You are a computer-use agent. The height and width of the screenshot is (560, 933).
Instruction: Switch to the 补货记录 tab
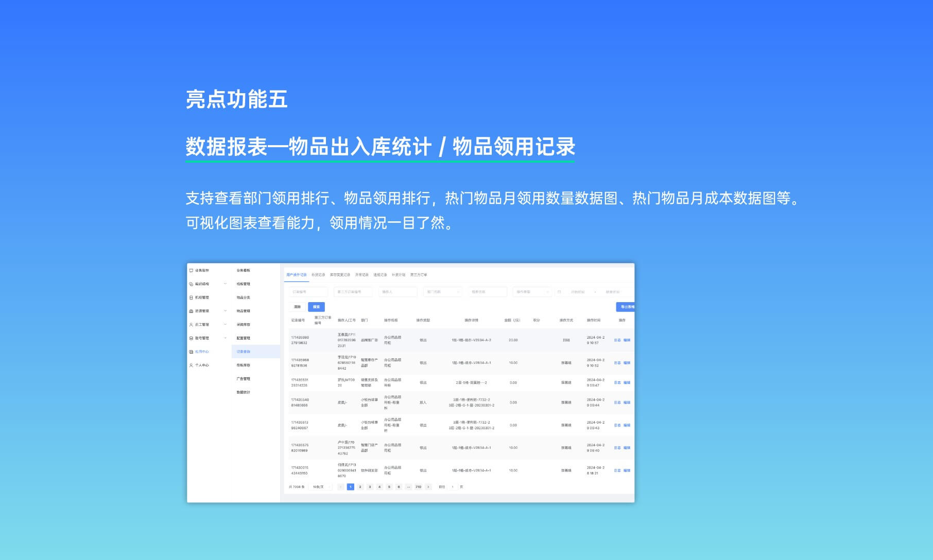coord(318,275)
